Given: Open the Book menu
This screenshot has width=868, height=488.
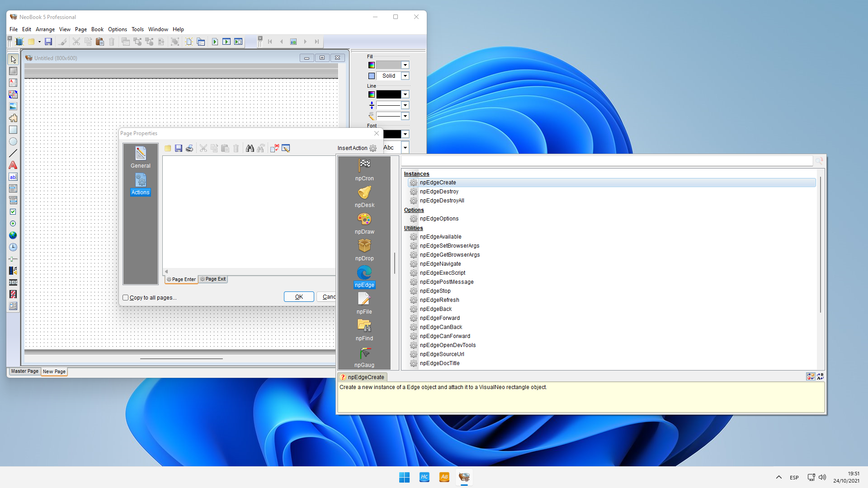Looking at the screenshot, I should 97,29.
